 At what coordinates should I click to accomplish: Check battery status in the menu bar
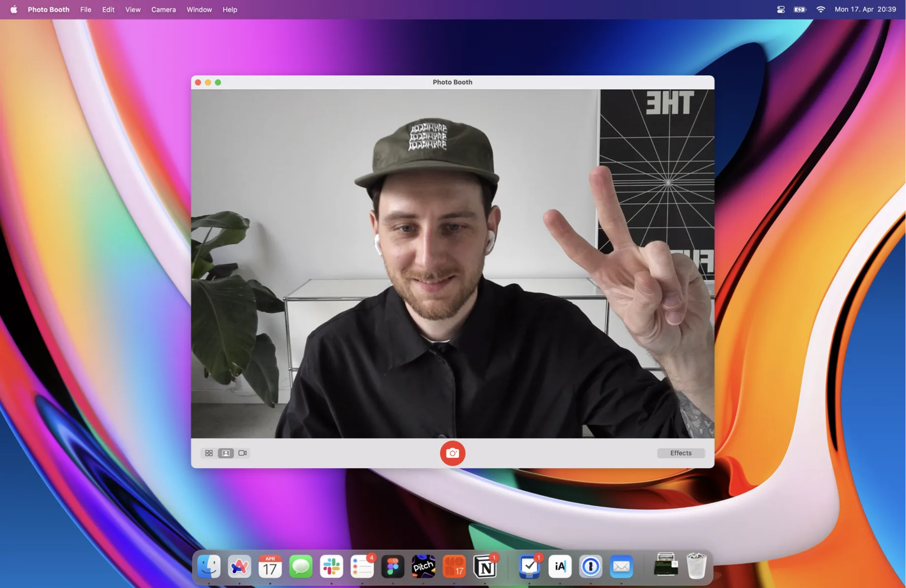click(800, 9)
